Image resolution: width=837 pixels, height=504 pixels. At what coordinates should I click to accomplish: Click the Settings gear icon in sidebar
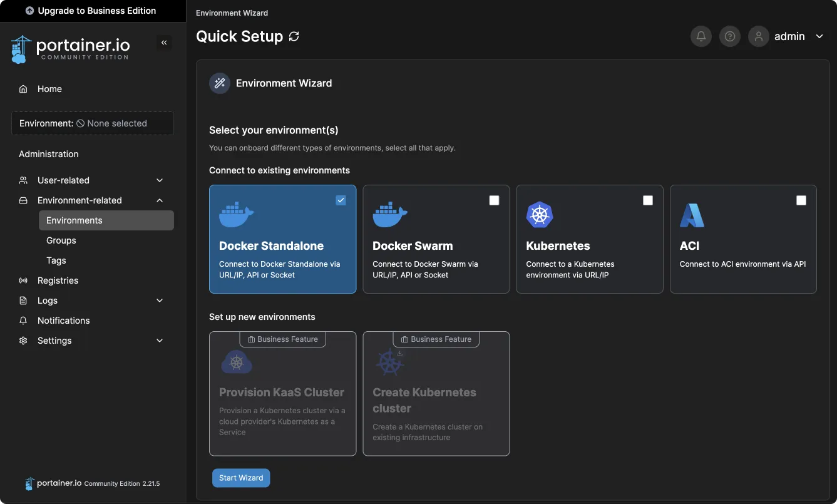pos(23,341)
